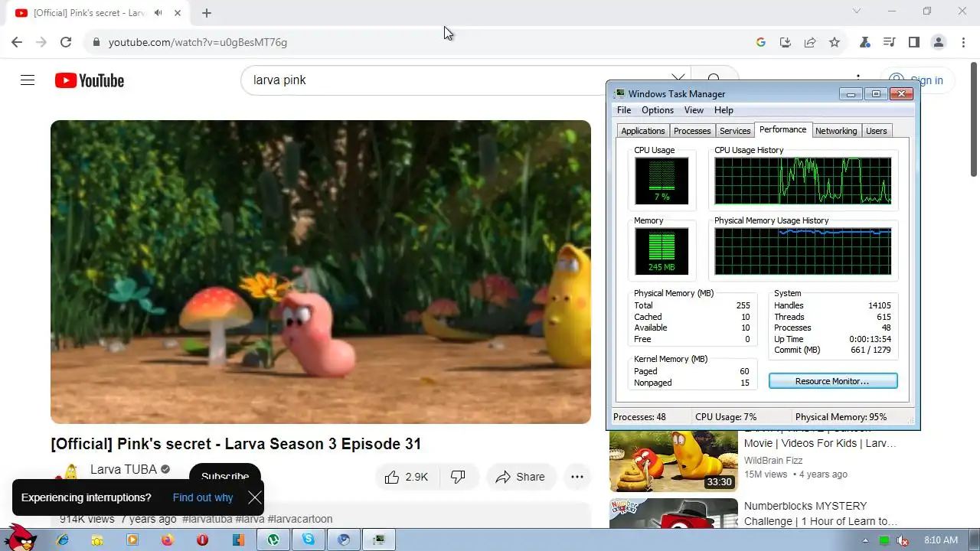Image resolution: width=980 pixels, height=551 pixels.
Task: Switch to the Applications tab
Action: pyautogui.click(x=643, y=131)
